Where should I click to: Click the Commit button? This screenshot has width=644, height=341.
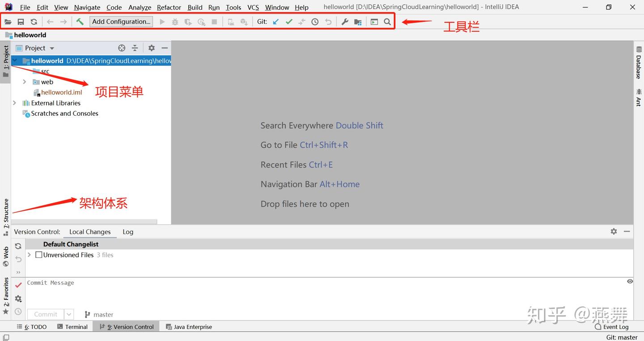pyautogui.click(x=46, y=314)
